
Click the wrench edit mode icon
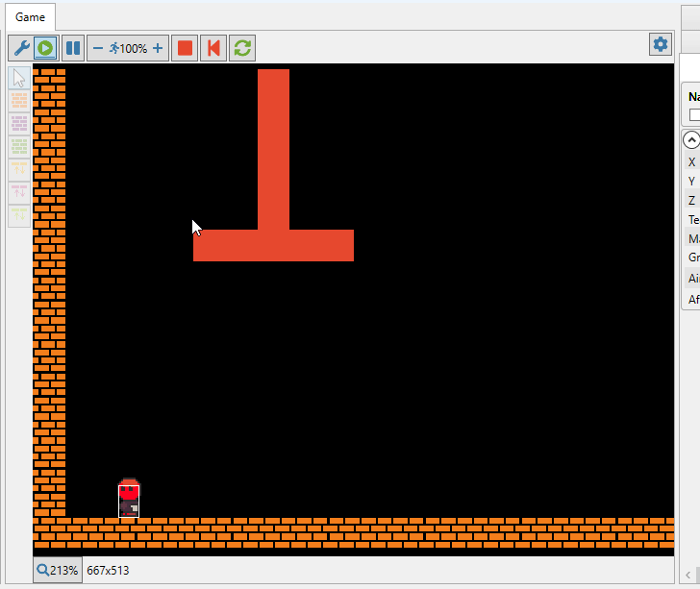20,48
